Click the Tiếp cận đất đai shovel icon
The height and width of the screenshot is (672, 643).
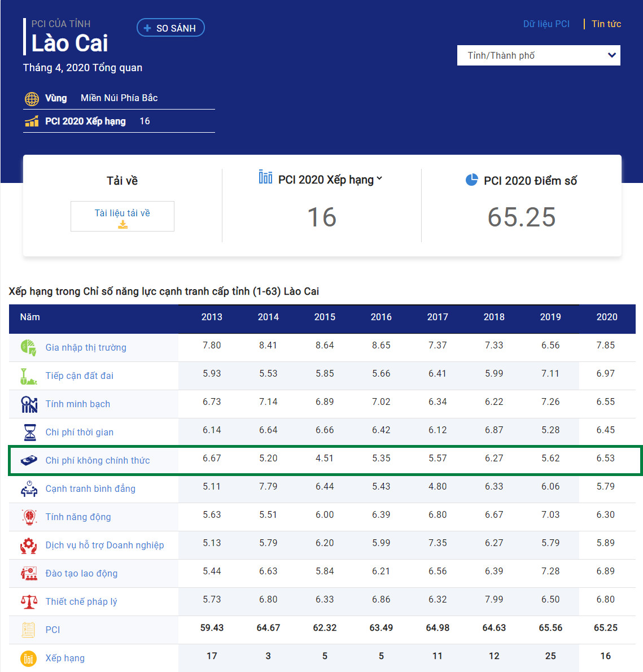pos(29,376)
